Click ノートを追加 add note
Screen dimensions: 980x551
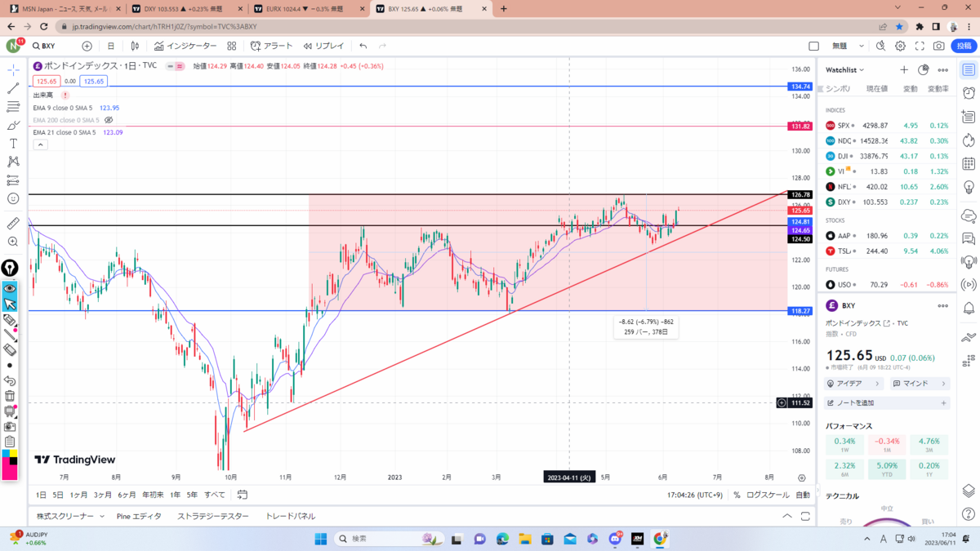(x=887, y=403)
